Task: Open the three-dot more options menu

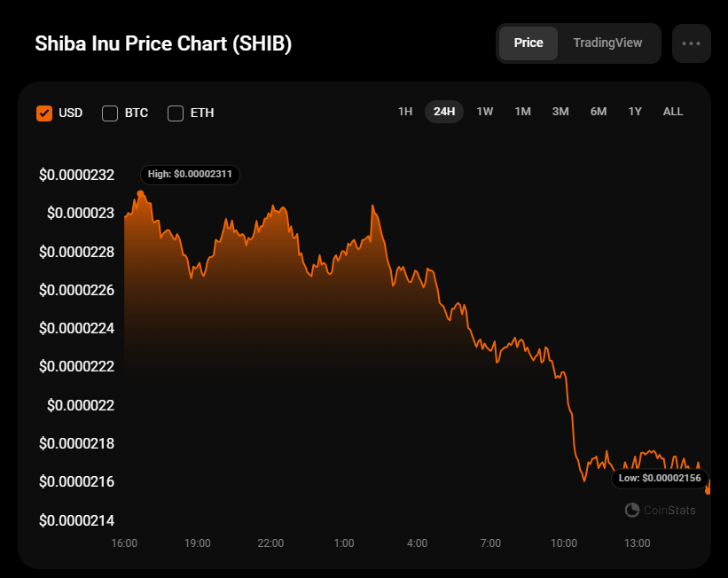Action: [x=691, y=43]
